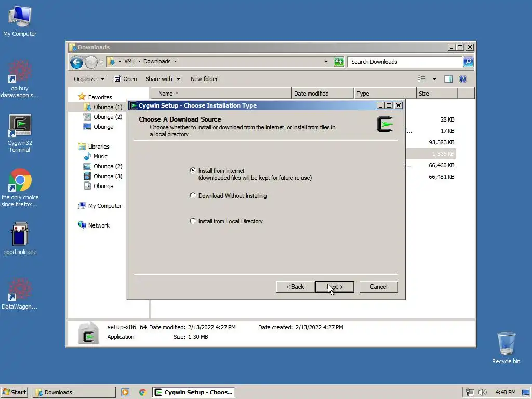The width and height of the screenshot is (532, 399).
Task: Click the search magnifier icon in Downloads
Action: click(x=468, y=62)
